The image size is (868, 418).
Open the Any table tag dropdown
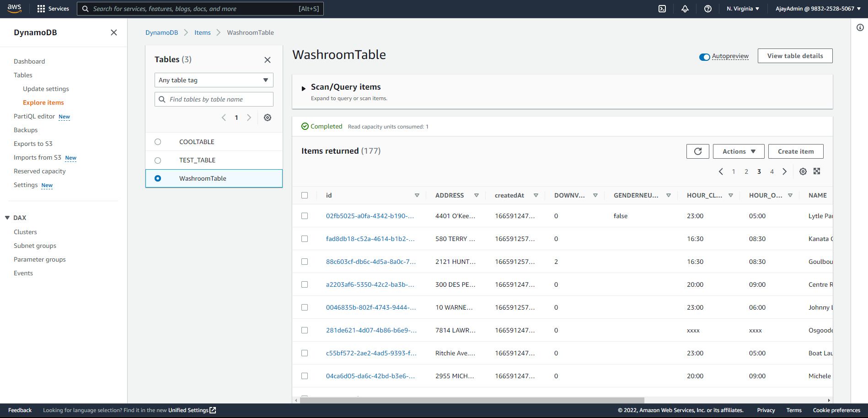click(x=214, y=80)
